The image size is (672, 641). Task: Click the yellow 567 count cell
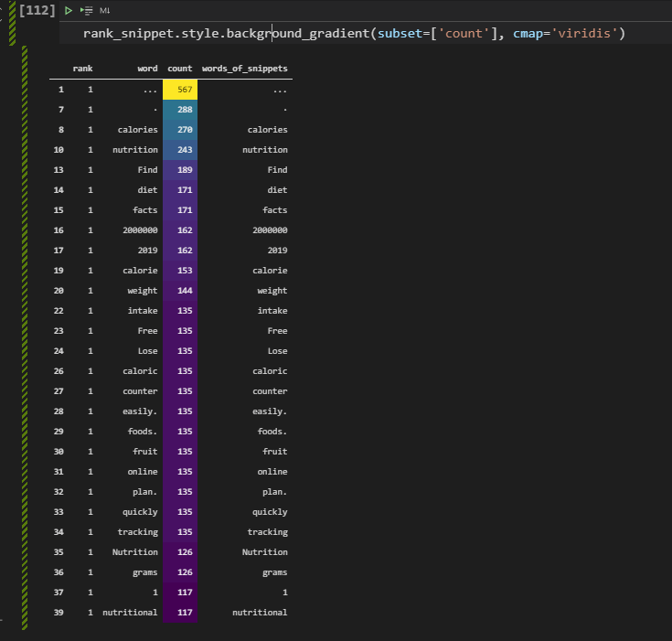[180, 90]
